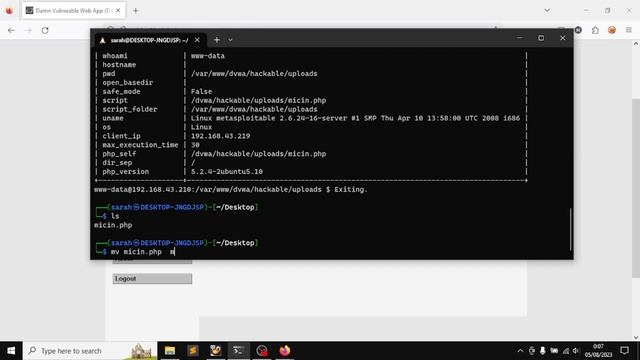Select the sarah@DESKTOP-JNGDJSP terminal tab

[x=149, y=40]
